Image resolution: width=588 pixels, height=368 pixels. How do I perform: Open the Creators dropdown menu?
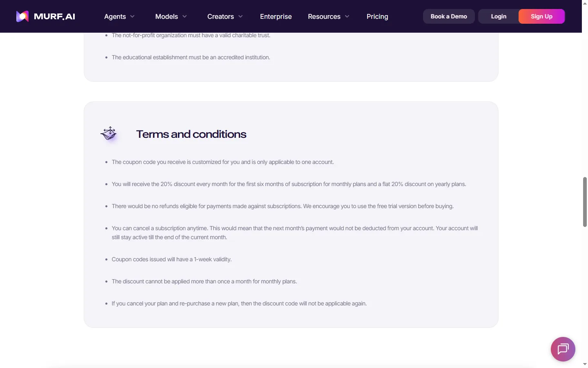(225, 16)
